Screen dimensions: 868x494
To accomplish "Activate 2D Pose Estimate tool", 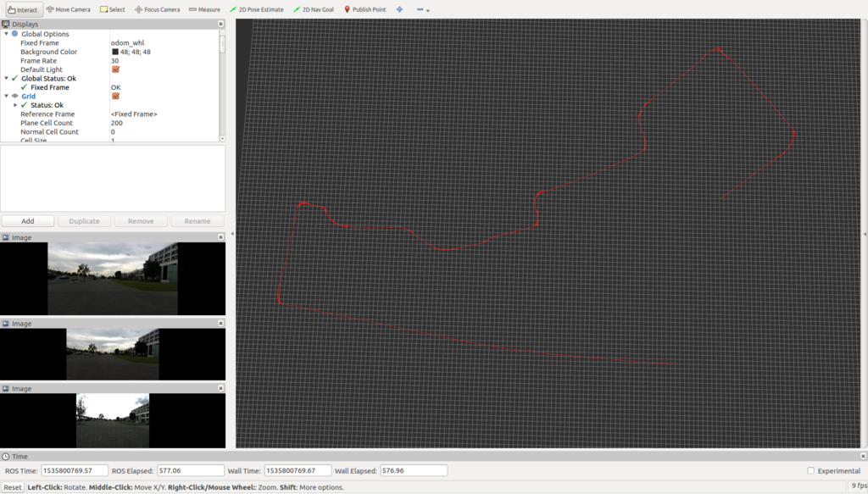I will 256,9.
